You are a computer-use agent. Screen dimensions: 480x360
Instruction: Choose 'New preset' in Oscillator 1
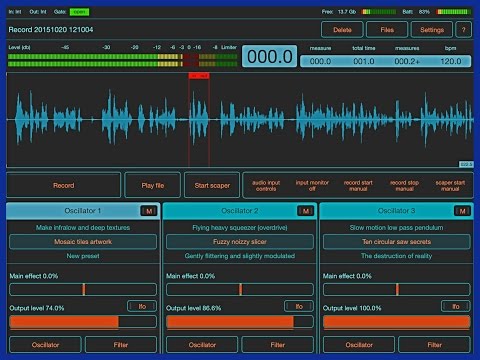[x=83, y=256]
